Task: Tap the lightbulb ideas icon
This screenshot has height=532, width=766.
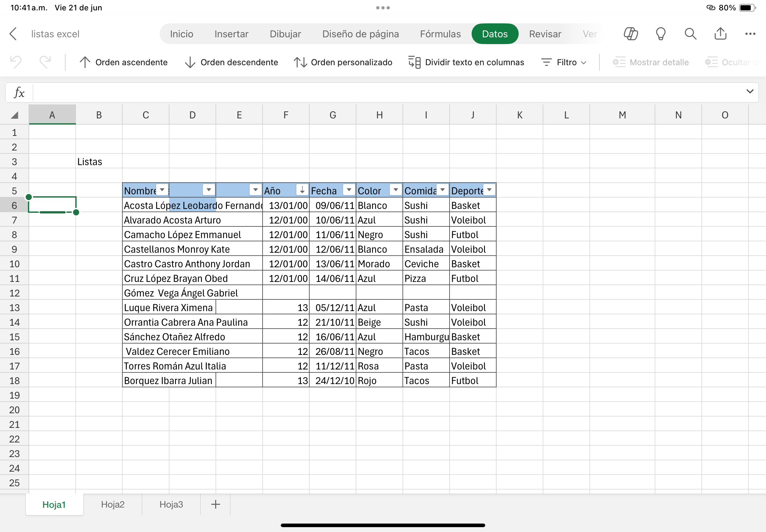Action: pos(661,34)
